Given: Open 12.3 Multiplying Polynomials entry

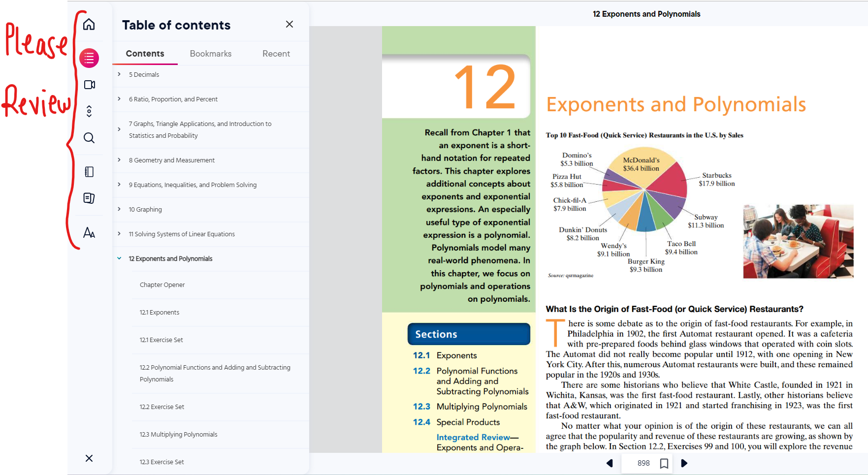Looking at the screenshot, I should tap(179, 435).
